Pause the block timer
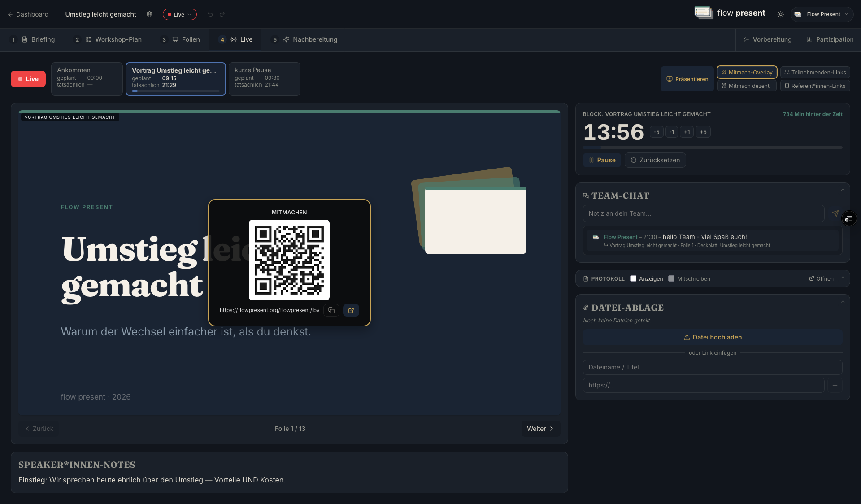This screenshot has width=861, height=504. click(602, 160)
